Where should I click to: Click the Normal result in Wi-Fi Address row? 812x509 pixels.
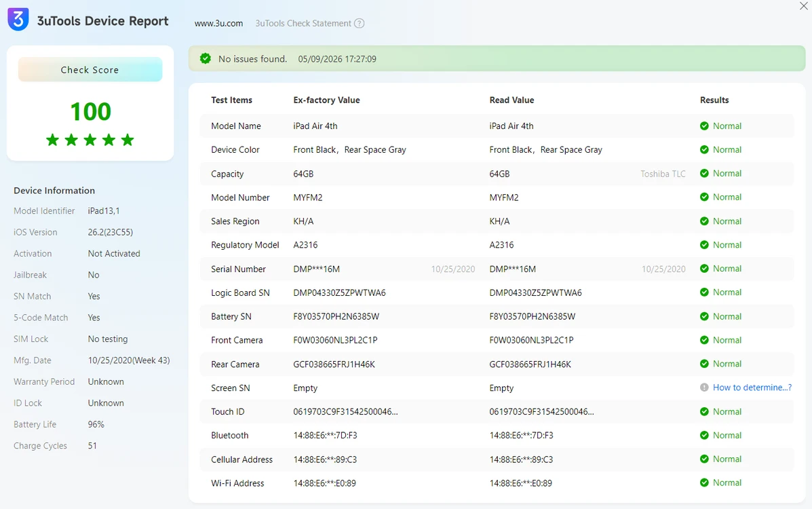point(727,483)
